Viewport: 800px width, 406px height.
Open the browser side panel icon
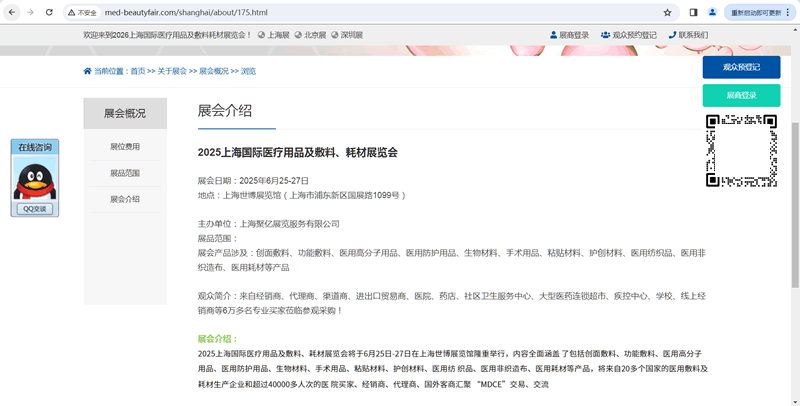pyautogui.click(x=693, y=12)
